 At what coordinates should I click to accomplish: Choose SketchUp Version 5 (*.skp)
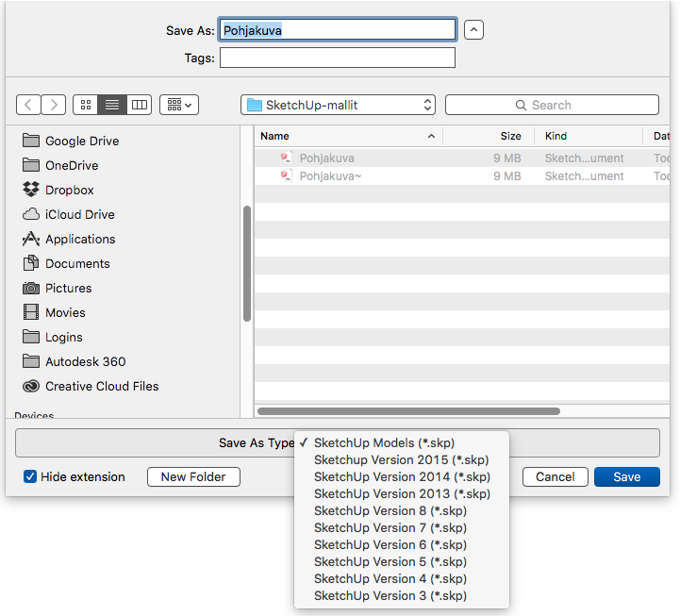point(402,562)
